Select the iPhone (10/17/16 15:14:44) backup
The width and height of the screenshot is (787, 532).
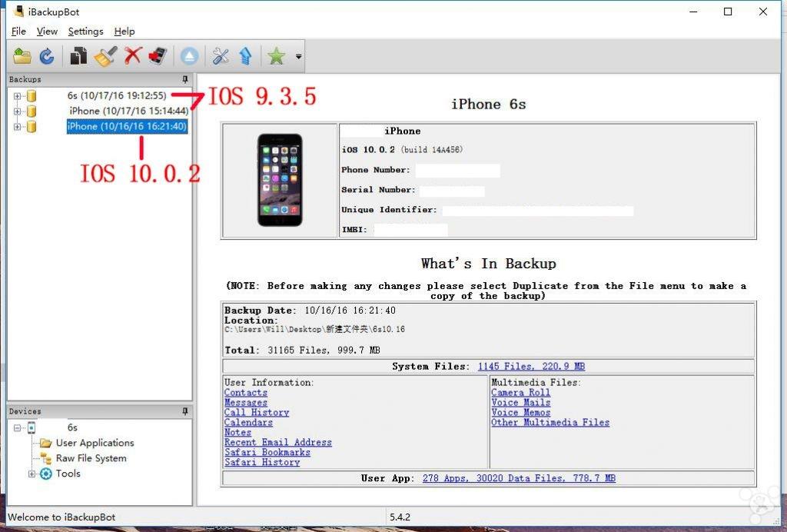[129, 111]
